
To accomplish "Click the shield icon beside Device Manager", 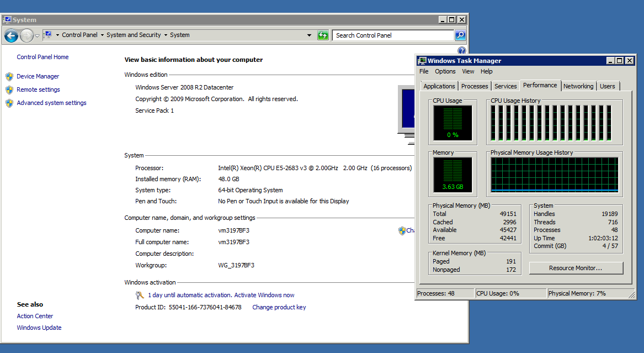I will tap(9, 76).
